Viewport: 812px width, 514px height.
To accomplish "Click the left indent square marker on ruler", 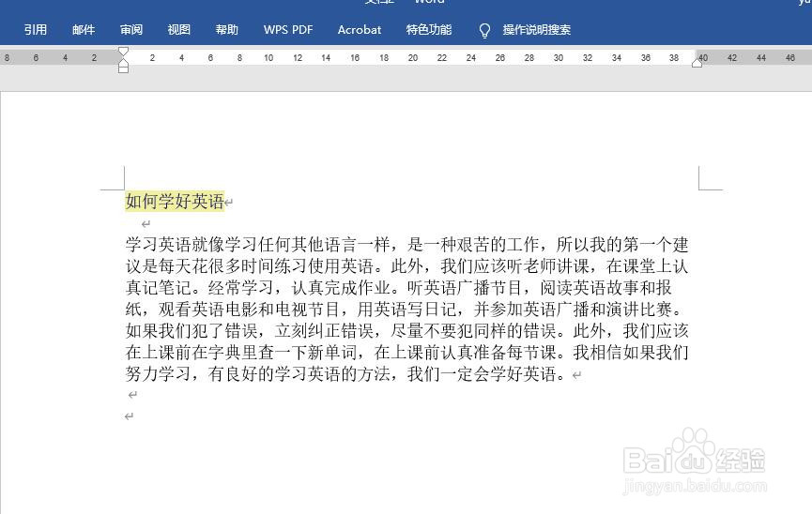I will (123, 68).
